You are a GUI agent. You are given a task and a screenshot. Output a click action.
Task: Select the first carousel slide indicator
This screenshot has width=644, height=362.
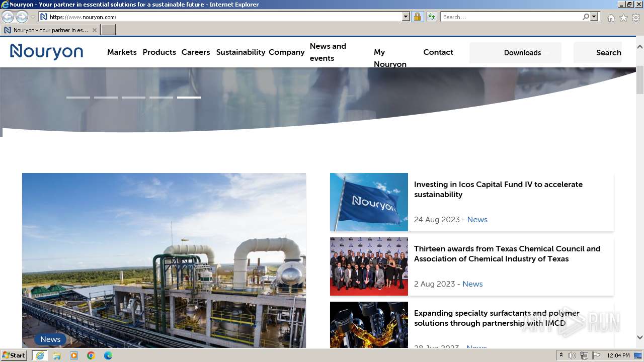pos(78,98)
